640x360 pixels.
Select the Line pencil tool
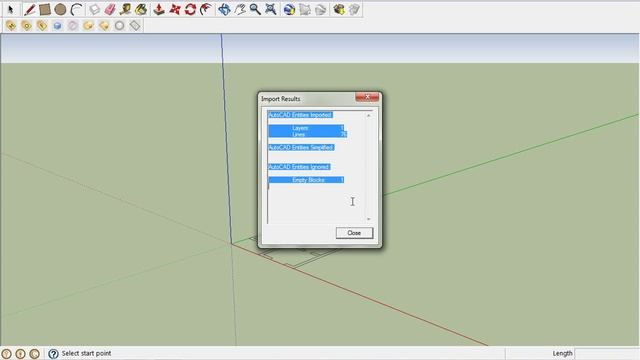pos(29,9)
